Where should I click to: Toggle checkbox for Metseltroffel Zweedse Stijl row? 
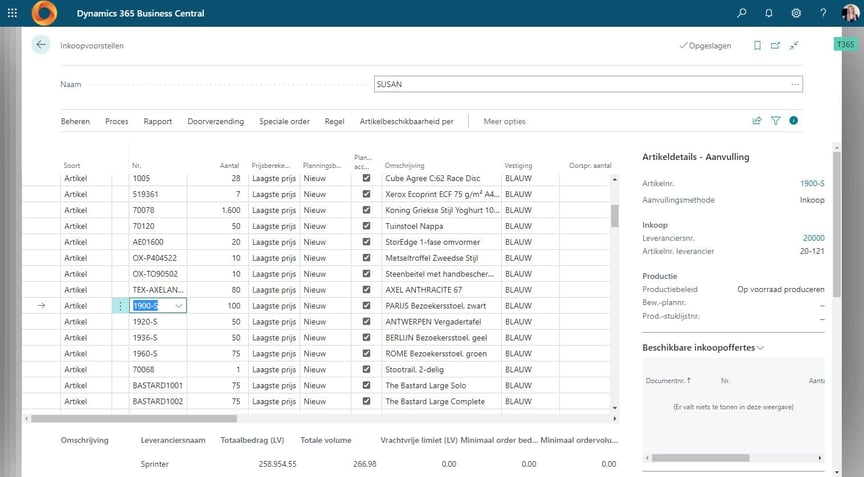tap(366, 258)
